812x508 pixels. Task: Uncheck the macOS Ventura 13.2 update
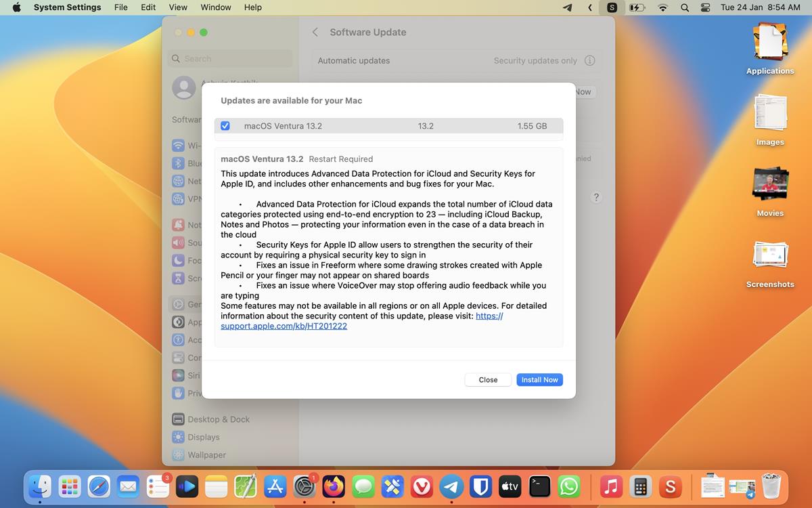[225, 125]
